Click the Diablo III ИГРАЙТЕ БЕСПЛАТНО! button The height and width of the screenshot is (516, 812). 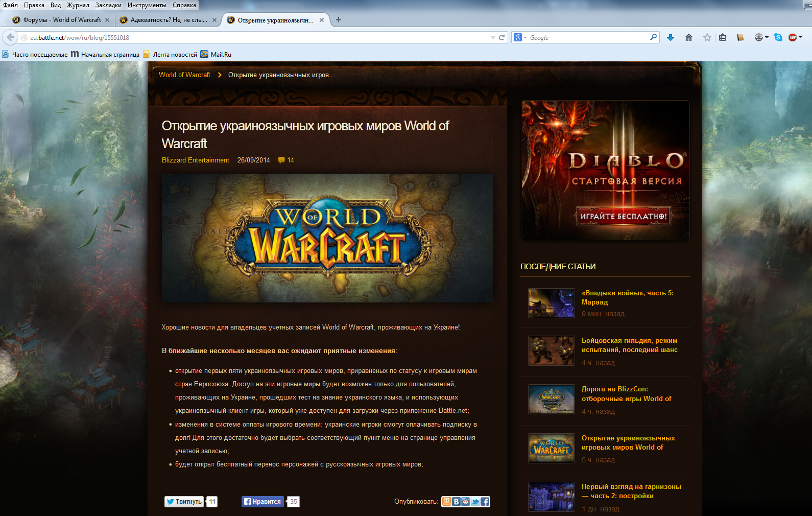coord(624,216)
